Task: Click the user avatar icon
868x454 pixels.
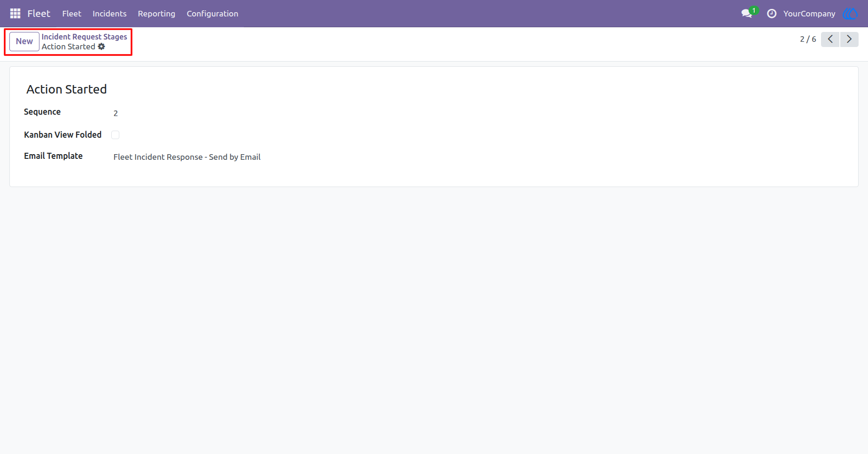Action: point(850,14)
